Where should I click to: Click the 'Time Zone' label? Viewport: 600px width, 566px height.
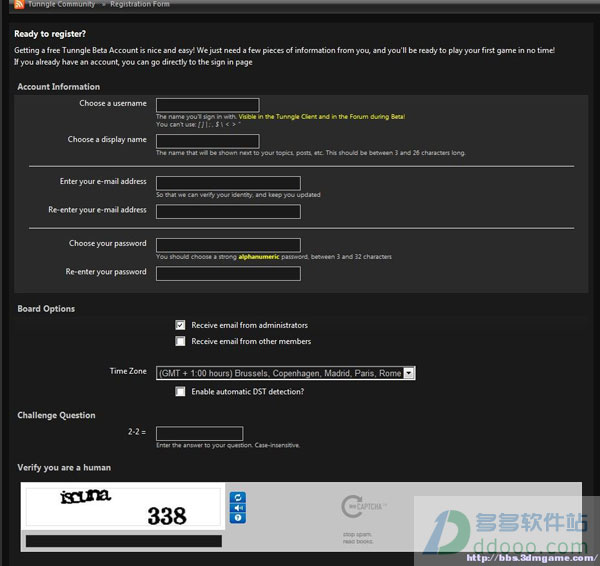tap(128, 371)
